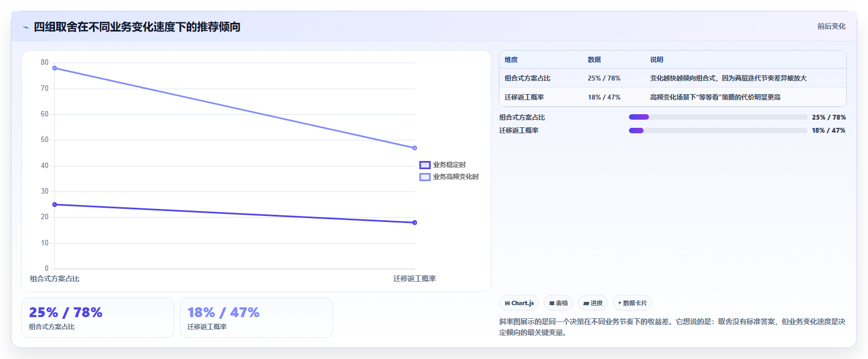Click the trend icon beside the title
The image size is (868, 359).
pos(26,27)
